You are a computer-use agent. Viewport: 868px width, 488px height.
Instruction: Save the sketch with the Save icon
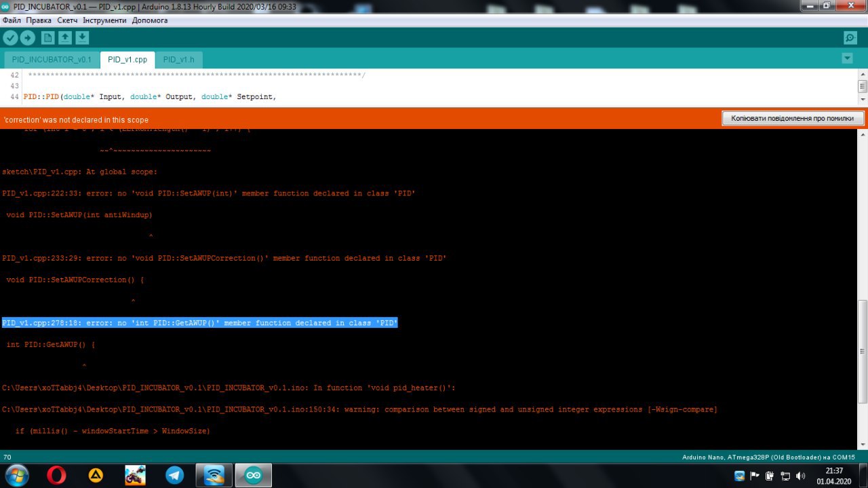click(x=82, y=38)
